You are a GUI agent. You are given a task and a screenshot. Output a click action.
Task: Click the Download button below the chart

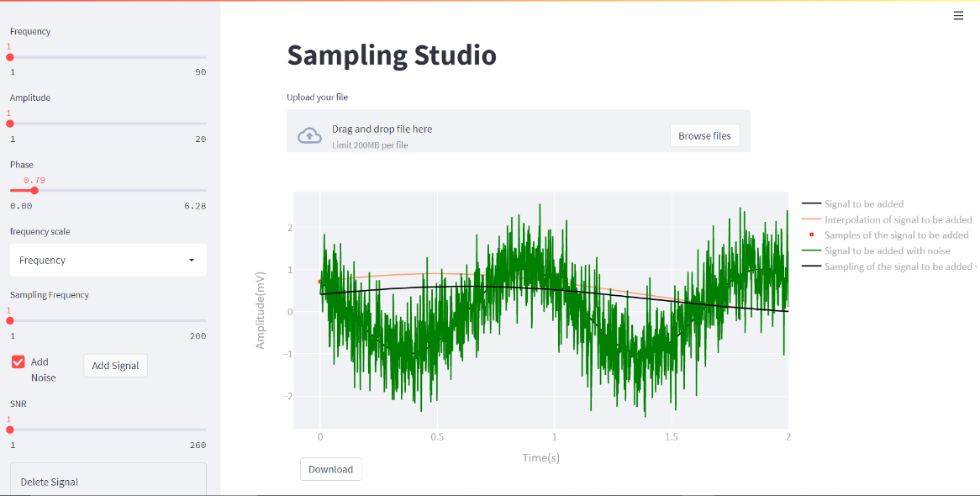click(330, 469)
